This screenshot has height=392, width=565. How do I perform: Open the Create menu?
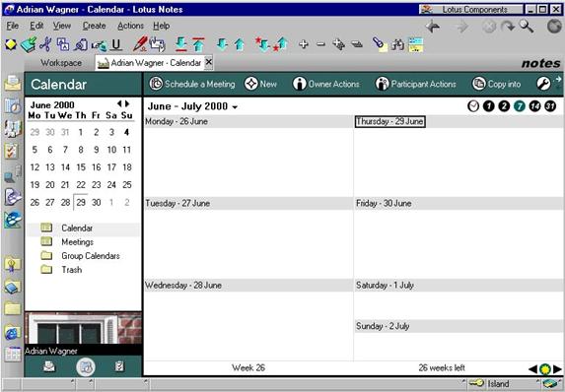(94, 26)
